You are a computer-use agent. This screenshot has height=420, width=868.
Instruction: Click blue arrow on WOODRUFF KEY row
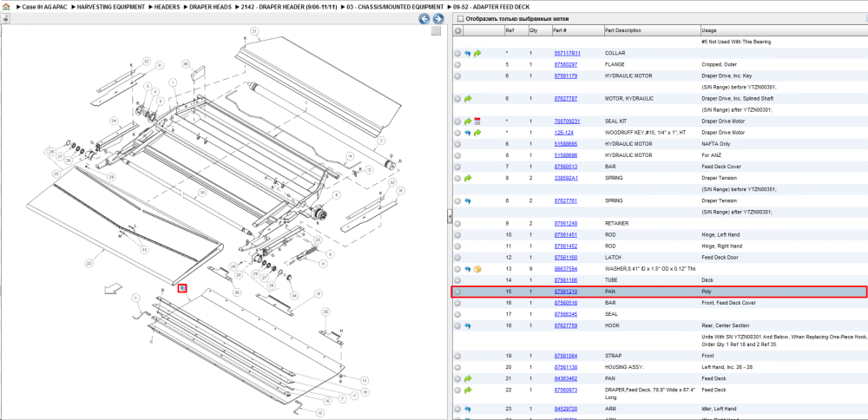(x=468, y=133)
